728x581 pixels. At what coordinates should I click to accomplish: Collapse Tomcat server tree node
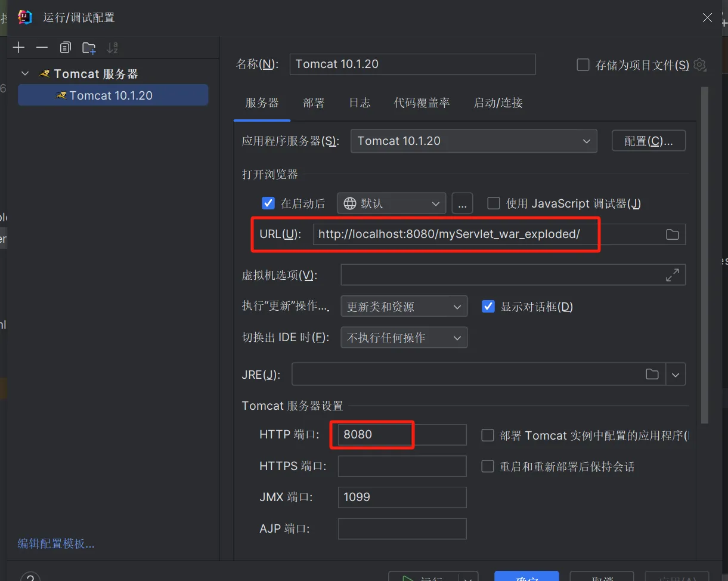[x=25, y=74]
